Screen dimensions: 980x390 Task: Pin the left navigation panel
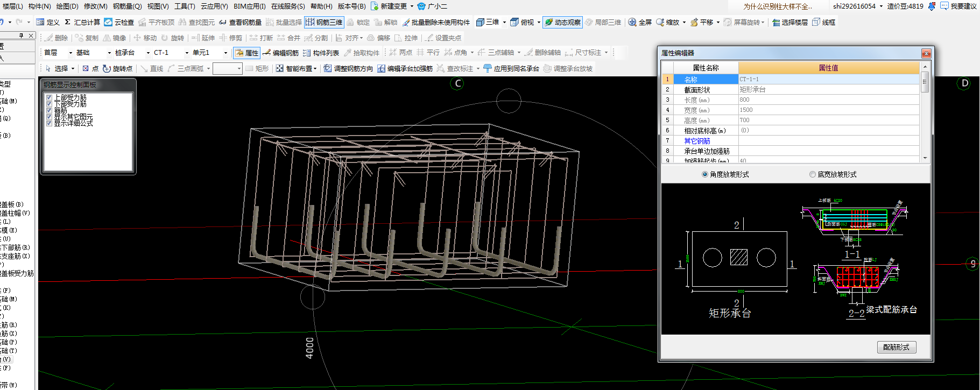pyautogui.click(x=22, y=36)
